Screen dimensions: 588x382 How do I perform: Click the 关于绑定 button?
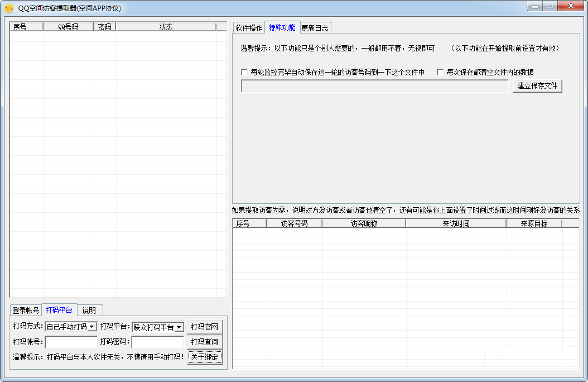click(204, 357)
